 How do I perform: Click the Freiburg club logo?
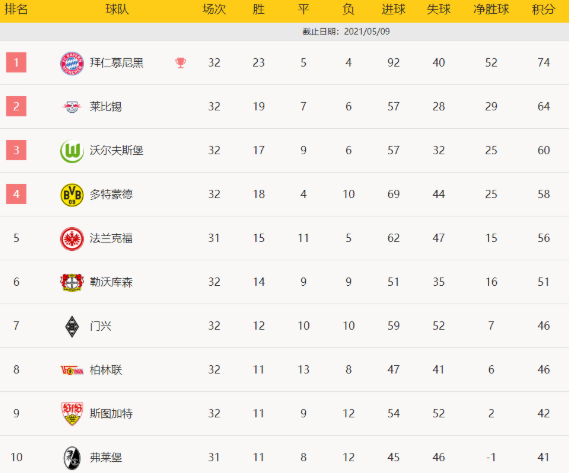pos(72,458)
